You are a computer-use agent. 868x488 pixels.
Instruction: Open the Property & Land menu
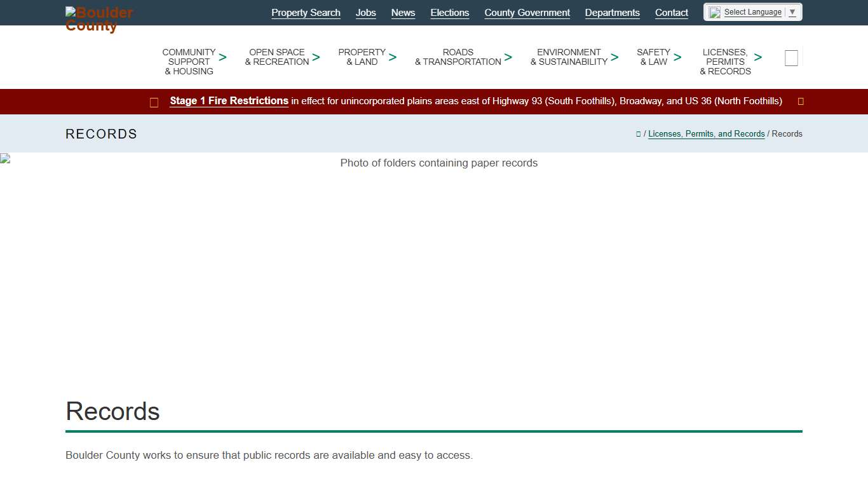click(362, 57)
